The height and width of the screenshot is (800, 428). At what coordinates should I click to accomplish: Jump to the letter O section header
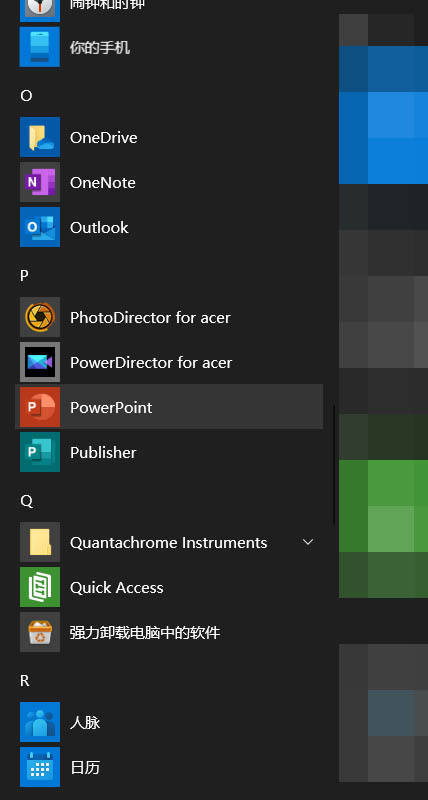[x=26, y=95]
